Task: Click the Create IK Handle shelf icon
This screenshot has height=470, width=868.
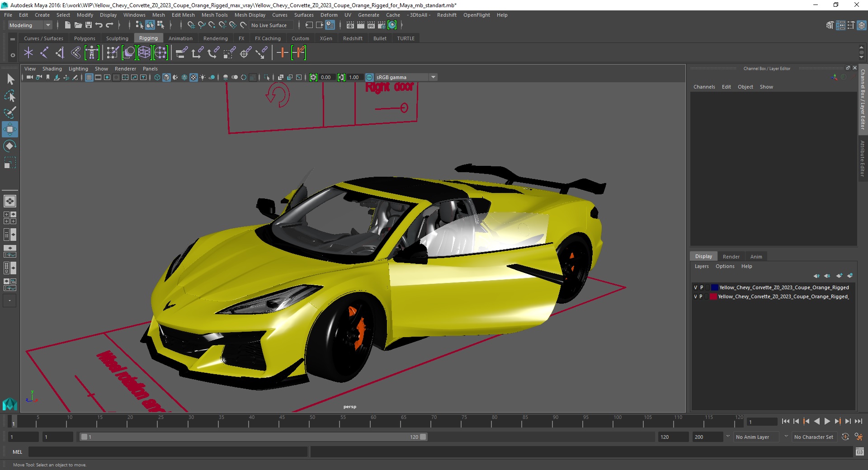Action: click(60, 53)
